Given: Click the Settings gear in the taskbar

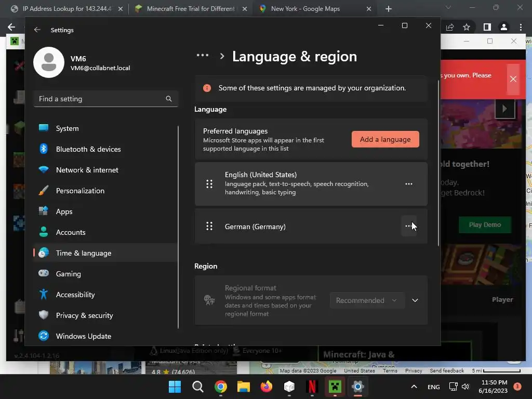Looking at the screenshot, I should tap(357, 387).
